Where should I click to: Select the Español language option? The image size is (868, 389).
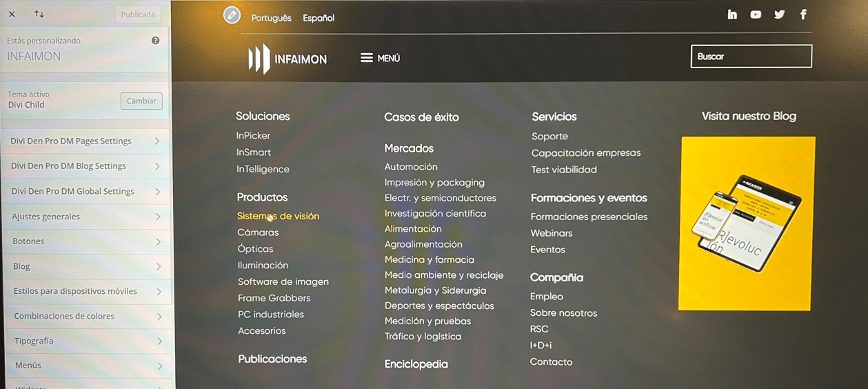[319, 18]
